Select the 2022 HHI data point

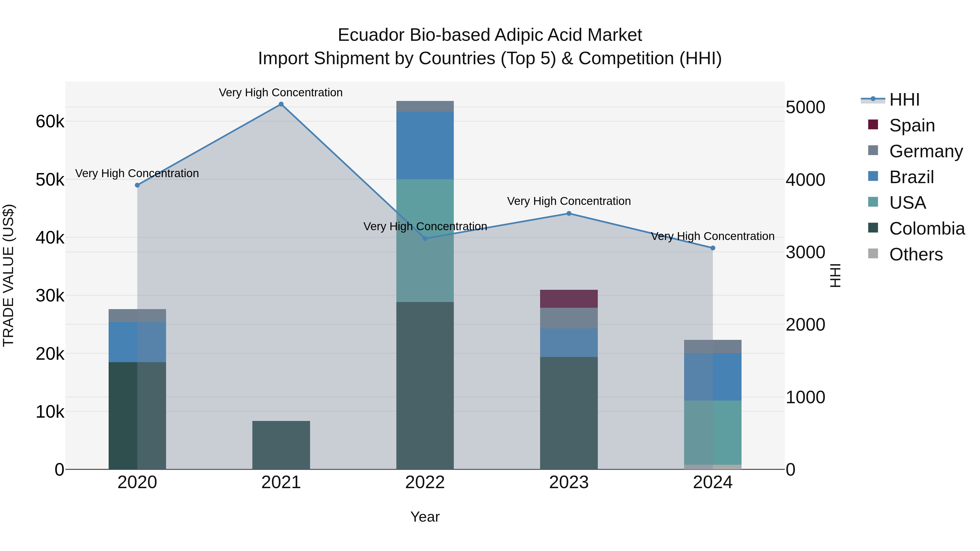click(x=425, y=238)
